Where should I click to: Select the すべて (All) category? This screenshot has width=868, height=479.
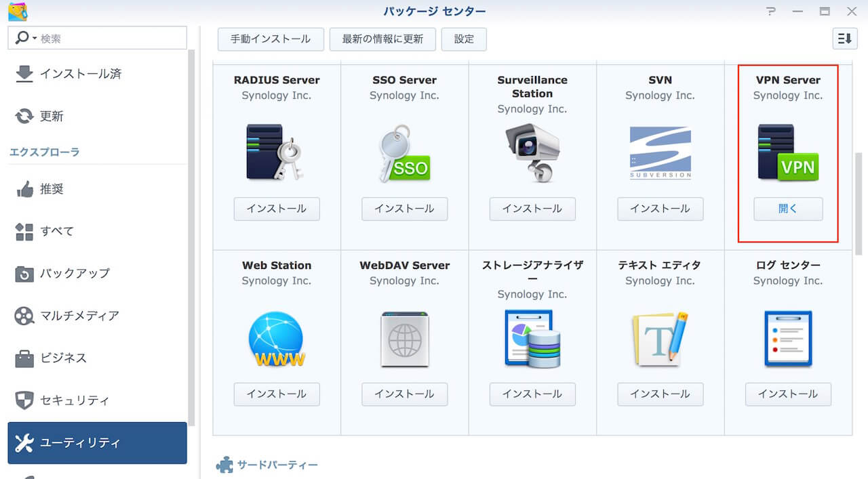click(x=97, y=231)
